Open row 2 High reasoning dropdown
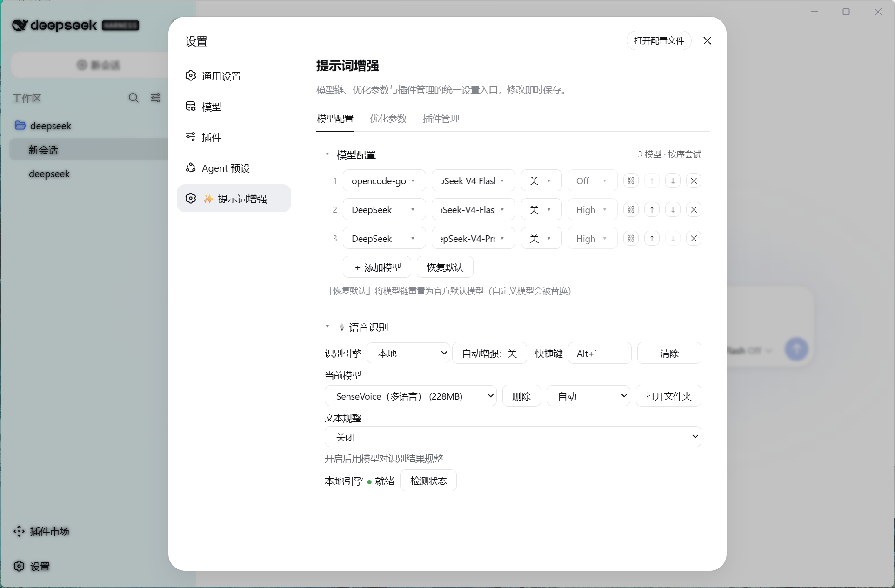 click(592, 210)
